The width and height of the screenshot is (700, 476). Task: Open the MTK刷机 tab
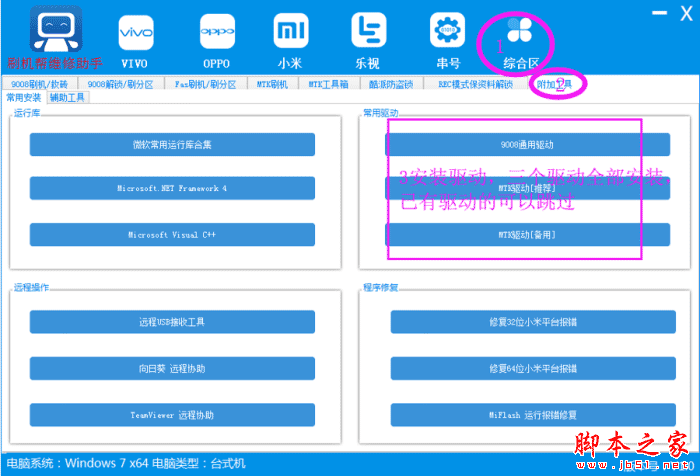point(272,84)
